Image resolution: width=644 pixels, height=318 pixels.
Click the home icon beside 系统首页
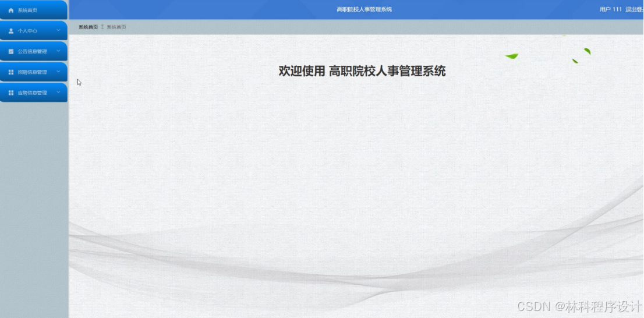[x=11, y=10]
